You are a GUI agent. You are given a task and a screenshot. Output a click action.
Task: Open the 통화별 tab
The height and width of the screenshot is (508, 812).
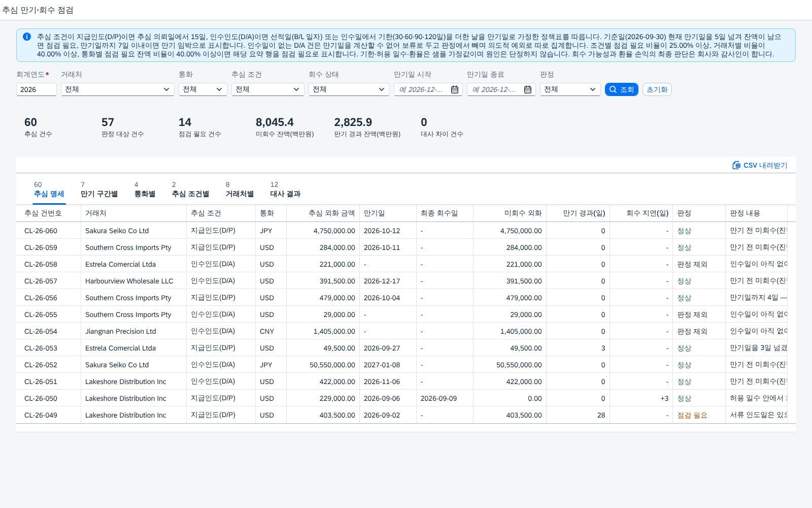click(145, 189)
